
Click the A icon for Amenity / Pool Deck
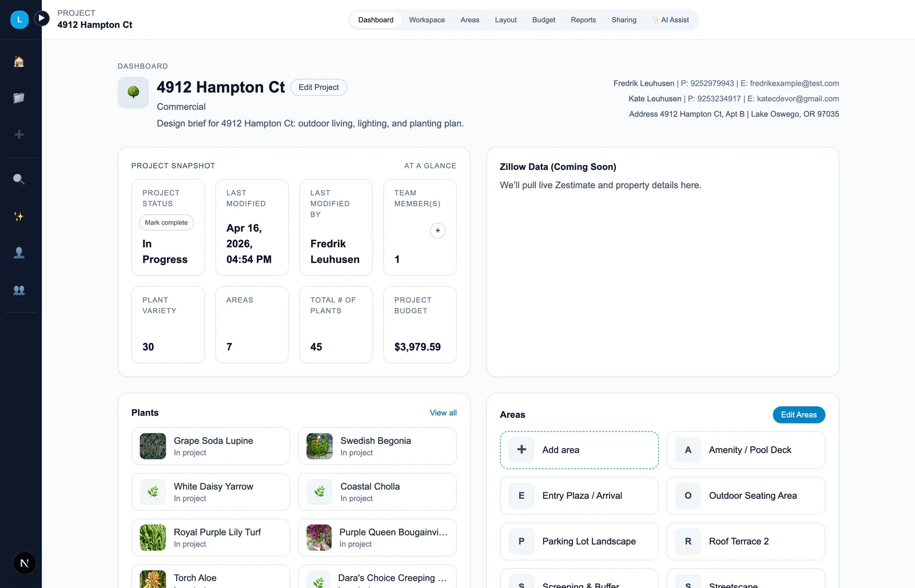tap(688, 450)
